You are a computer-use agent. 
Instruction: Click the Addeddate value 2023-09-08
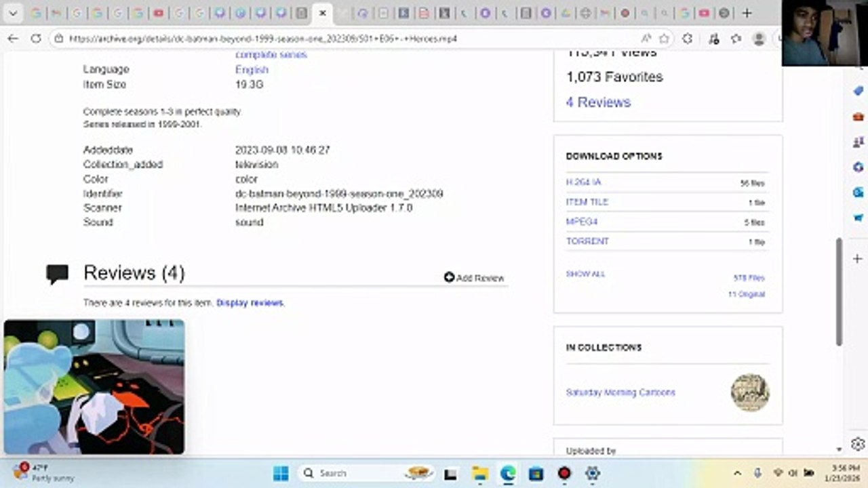pos(282,150)
